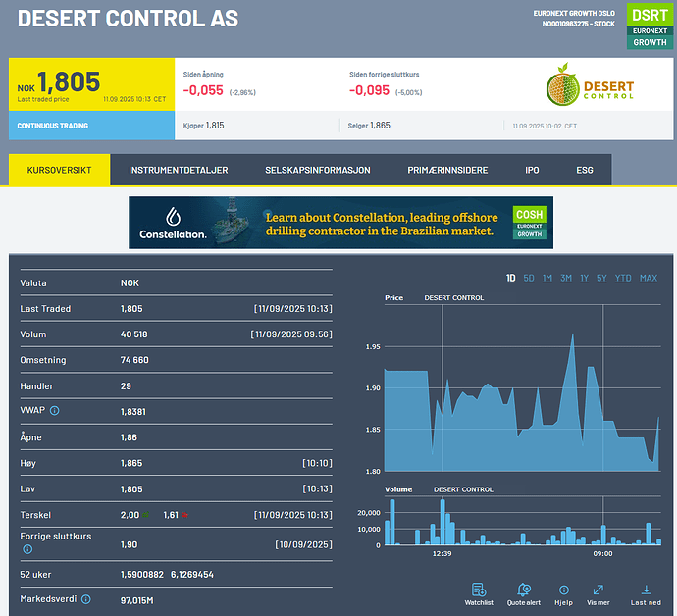Screen dimensions: 677x616
Task: Select the IPO tab
Action: [532, 170]
